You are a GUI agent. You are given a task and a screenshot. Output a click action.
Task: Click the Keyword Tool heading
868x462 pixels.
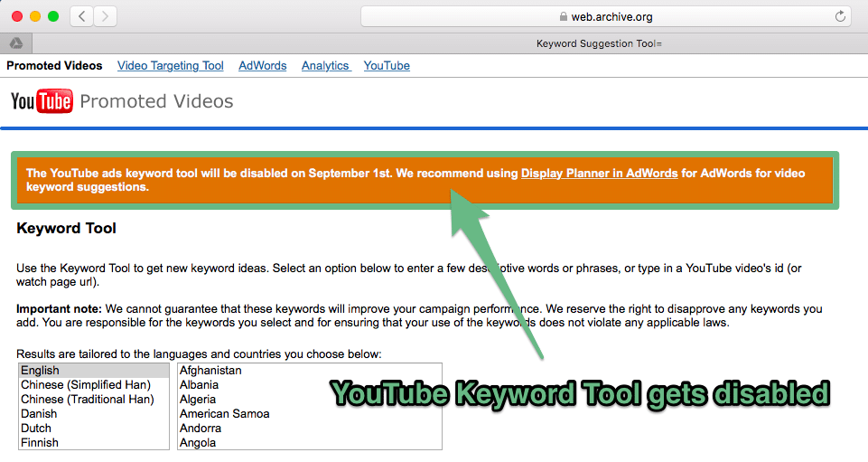67,228
